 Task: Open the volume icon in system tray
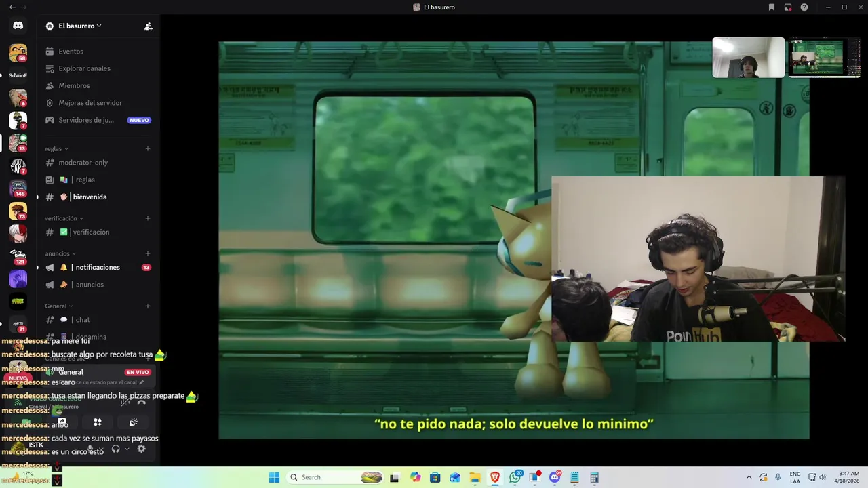tap(822, 477)
